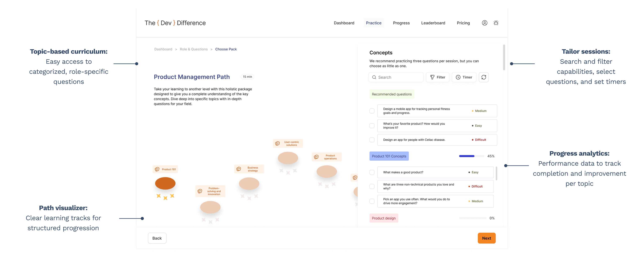Click the Product 101 Concepts progress bar
This screenshot has height=260, width=644.
(x=472, y=156)
